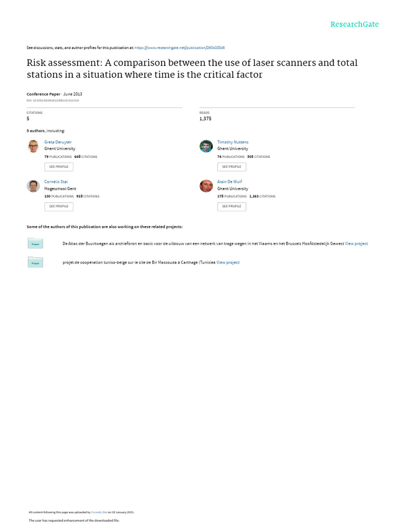Click the ResearchGate logo

point(355,24)
